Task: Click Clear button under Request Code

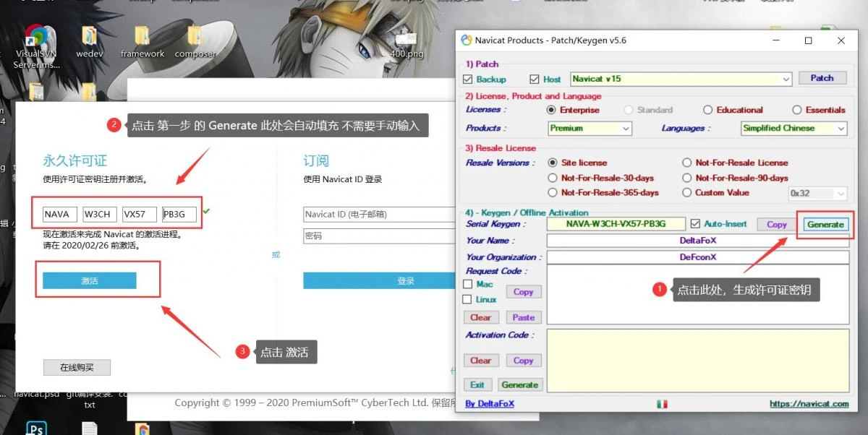Action: [x=480, y=317]
